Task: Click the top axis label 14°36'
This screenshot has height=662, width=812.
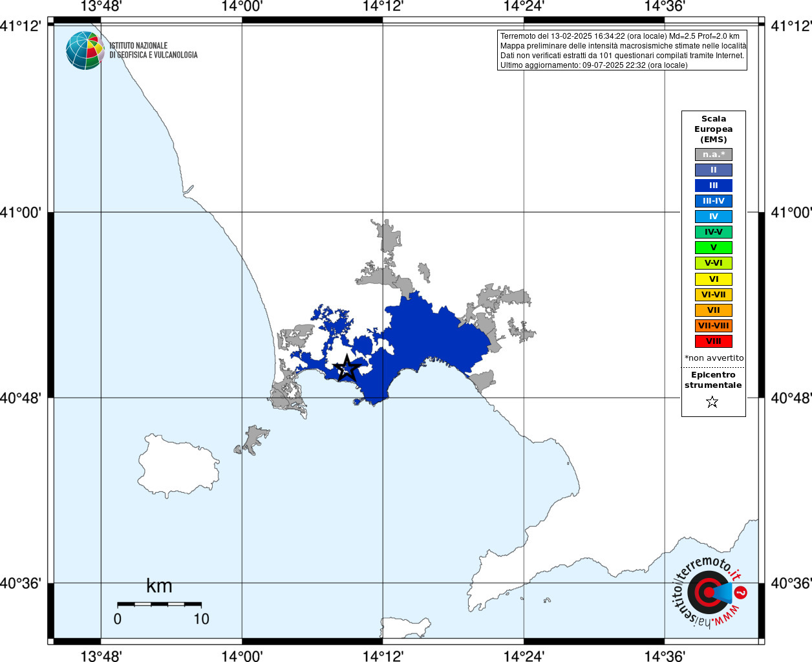Action: (665, 6)
